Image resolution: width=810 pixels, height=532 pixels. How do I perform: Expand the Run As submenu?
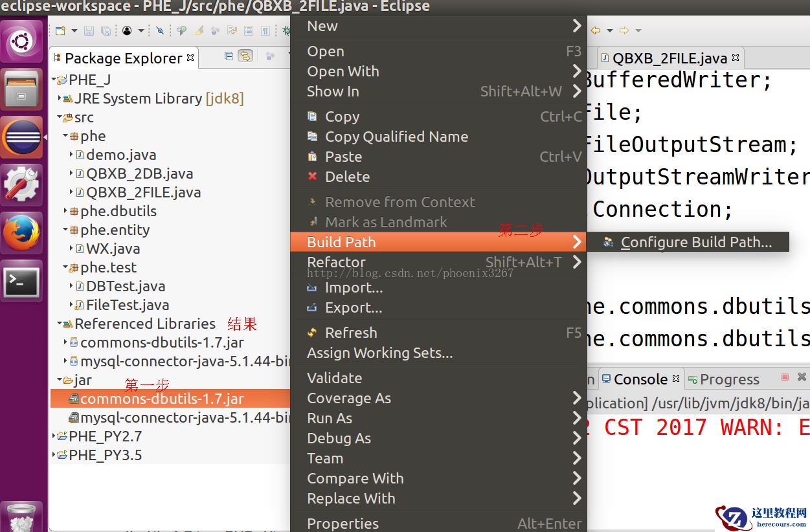(329, 418)
